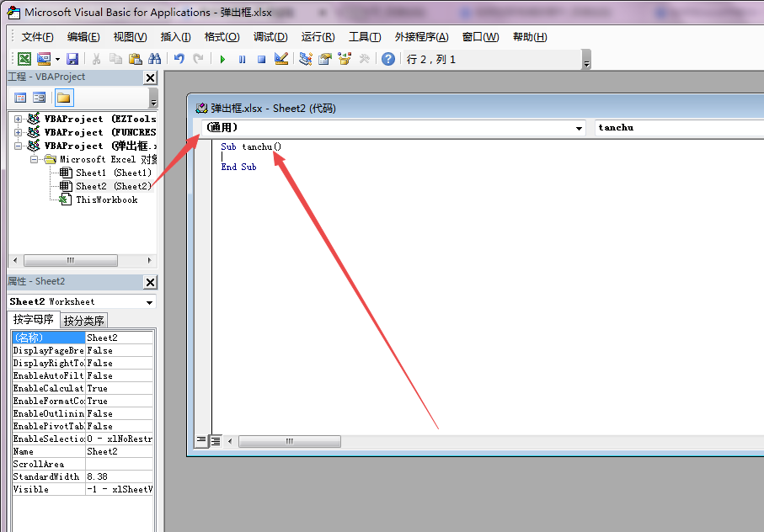Image resolution: width=764 pixels, height=532 pixels.
Task: Click the Reset stop icon
Action: [262, 60]
